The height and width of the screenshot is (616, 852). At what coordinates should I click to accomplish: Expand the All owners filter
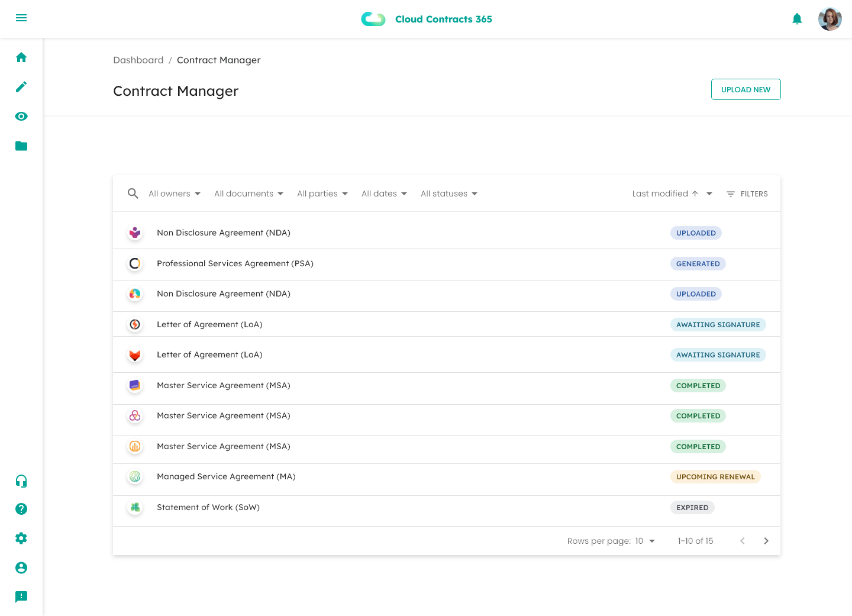[x=175, y=193]
